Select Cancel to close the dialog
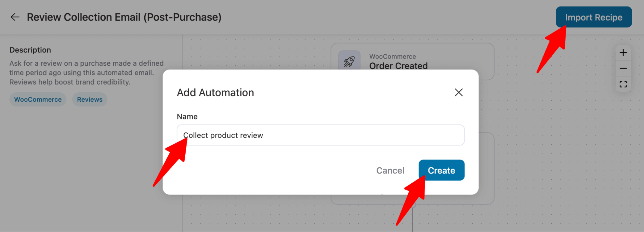644x232 pixels. [x=390, y=170]
